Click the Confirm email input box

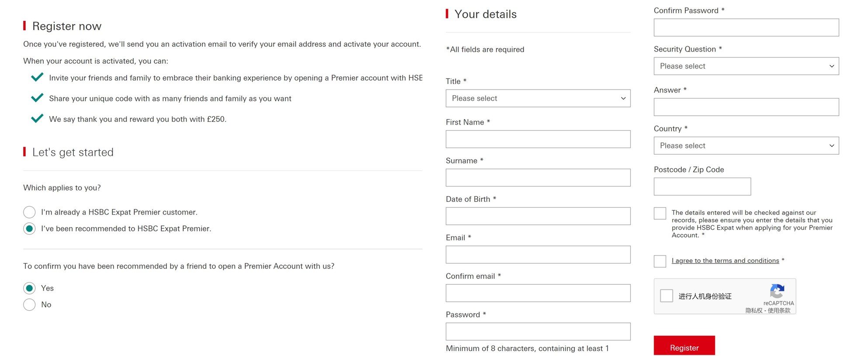click(538, 293)
